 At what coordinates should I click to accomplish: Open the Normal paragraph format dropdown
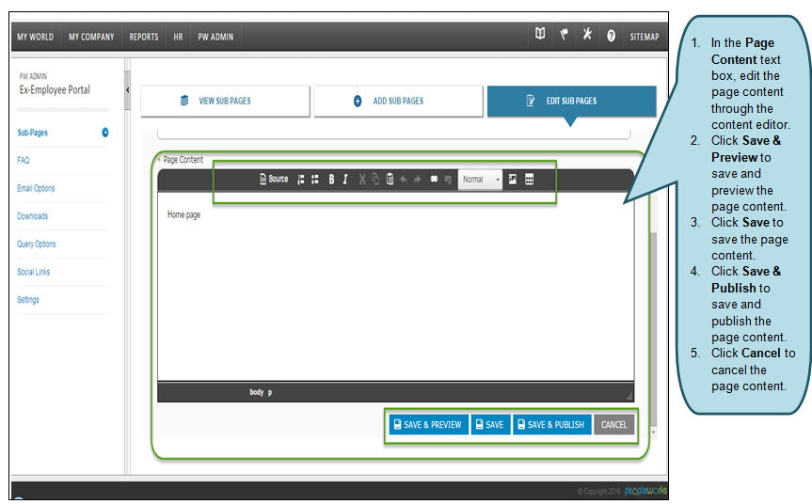click(x=481, y=180)
